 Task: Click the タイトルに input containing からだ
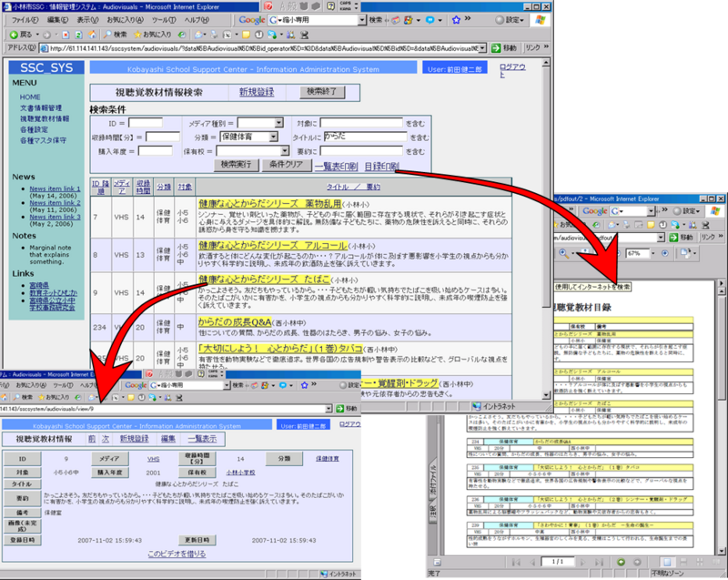click(364, 137)
